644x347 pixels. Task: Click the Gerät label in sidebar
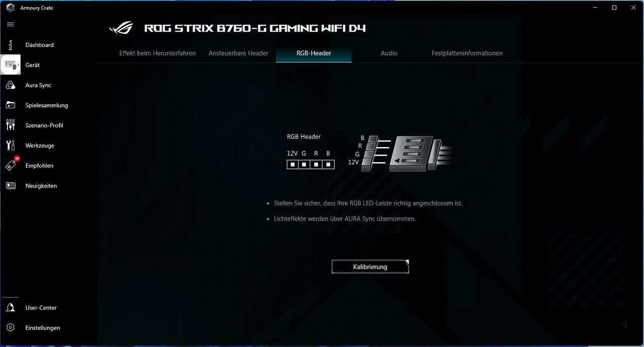tap(33, 65)
